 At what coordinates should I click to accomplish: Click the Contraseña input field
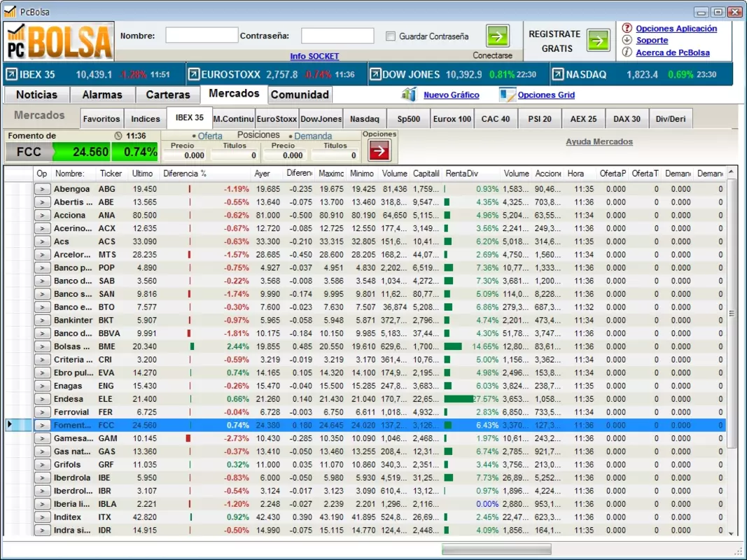[337, 36]
